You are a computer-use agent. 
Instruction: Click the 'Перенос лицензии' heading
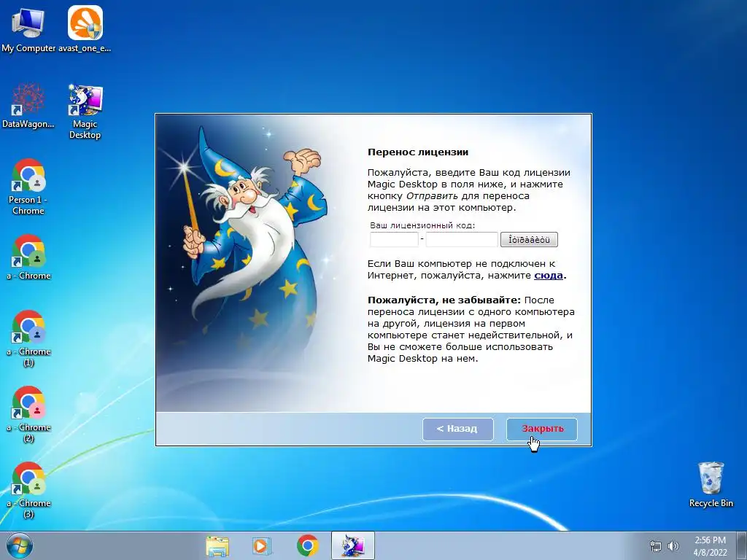[418, 152]
